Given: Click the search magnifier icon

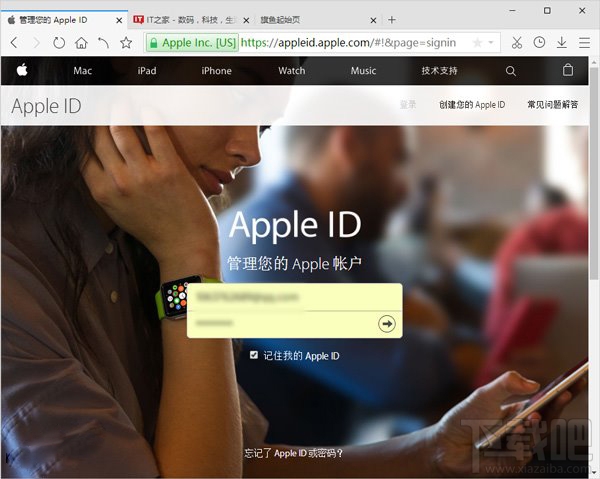Looking at the screenshot, I should [x=510, y=71].
